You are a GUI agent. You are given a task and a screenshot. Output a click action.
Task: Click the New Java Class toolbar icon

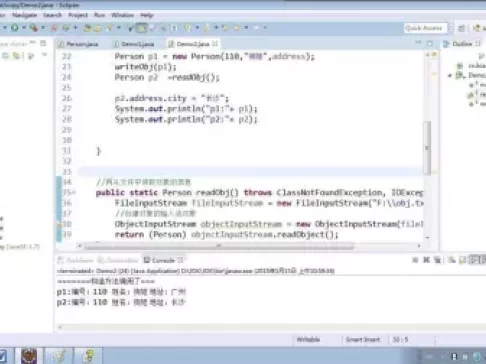pos(66,28)
